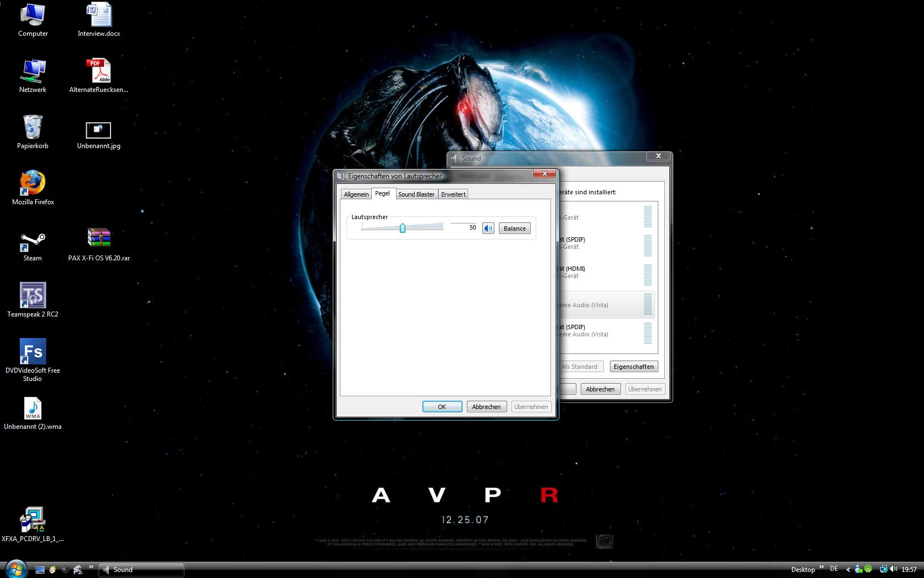Image resolution: width=924 pixels, height=578 pixels.
Task: Confirm with OK in Lautsprecher properties
Action: [442, 407]
